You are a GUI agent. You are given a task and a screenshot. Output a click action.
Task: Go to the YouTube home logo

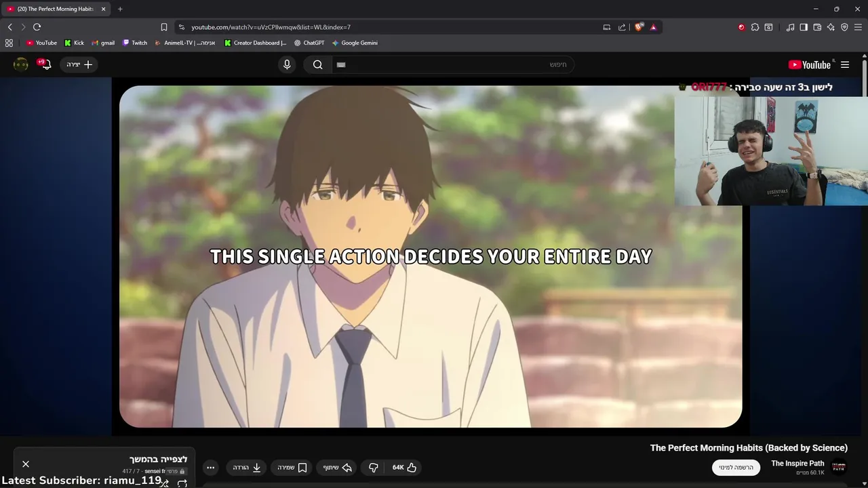tap(810, 64)
